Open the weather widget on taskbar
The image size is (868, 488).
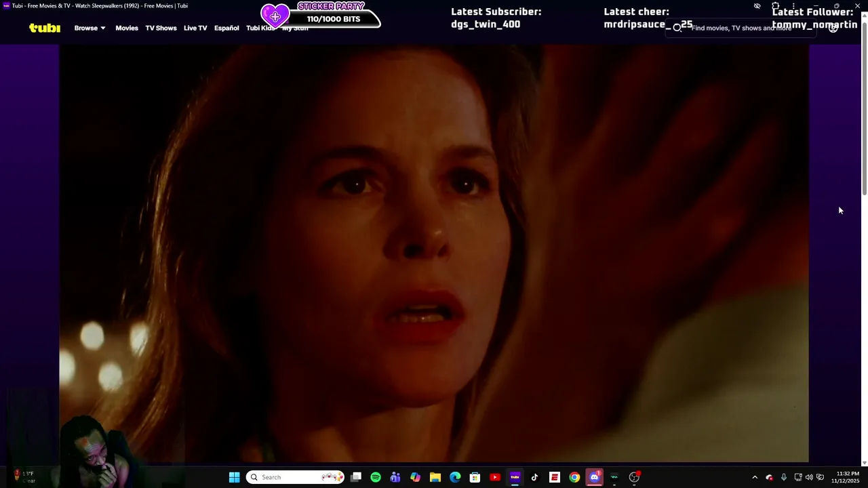click(x=24, y=477)
